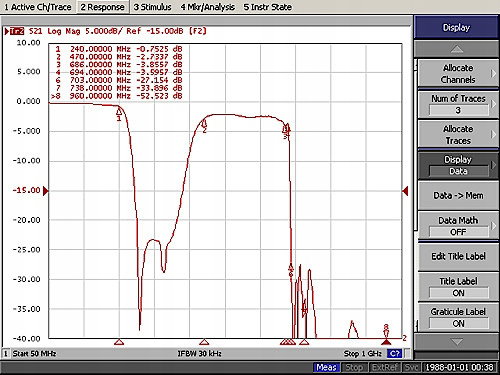Select marker 2 triangle on the frequency axis
Image resolution: width=500 pixels, height=375 pixels.
(204, 342)
